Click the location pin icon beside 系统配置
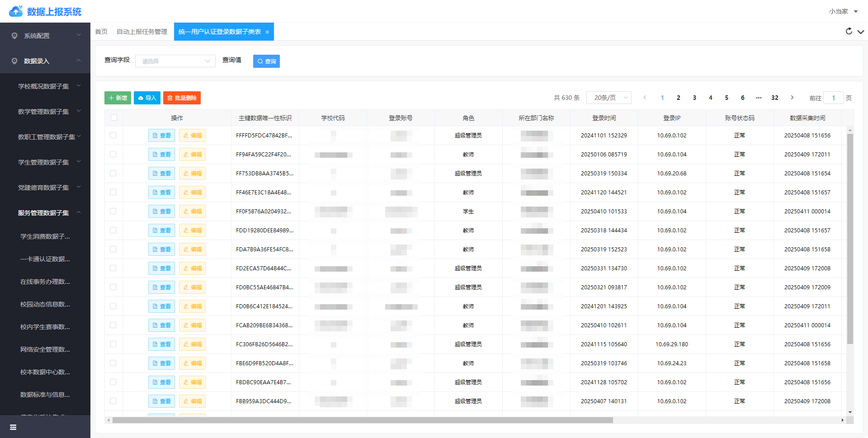 point(14,36)
